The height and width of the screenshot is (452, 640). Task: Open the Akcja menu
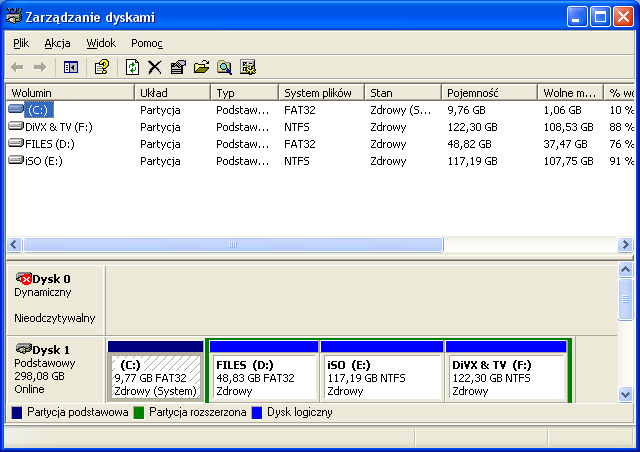[x=57, y=43]
